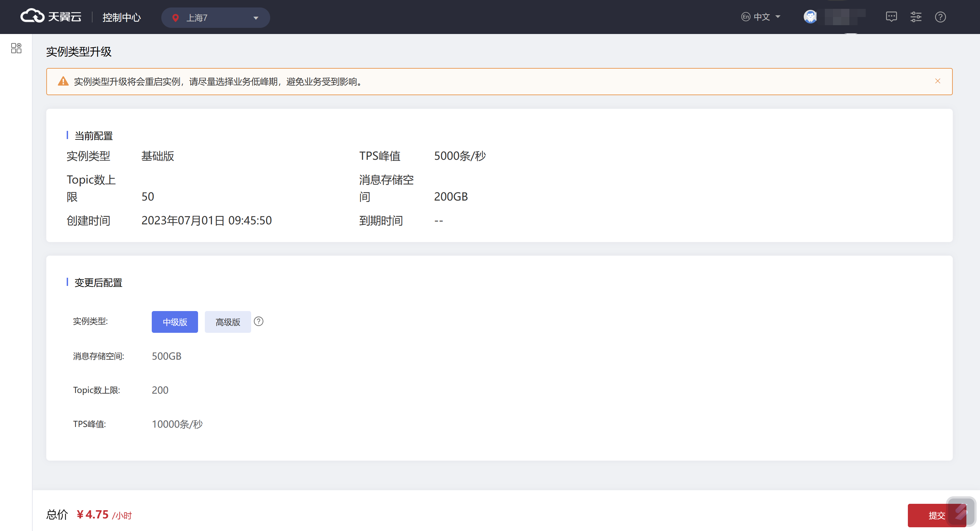The width and height of the screenshot is (980, 531).
Task: Dismiss the restart warning banner
Action: point(937,81)
